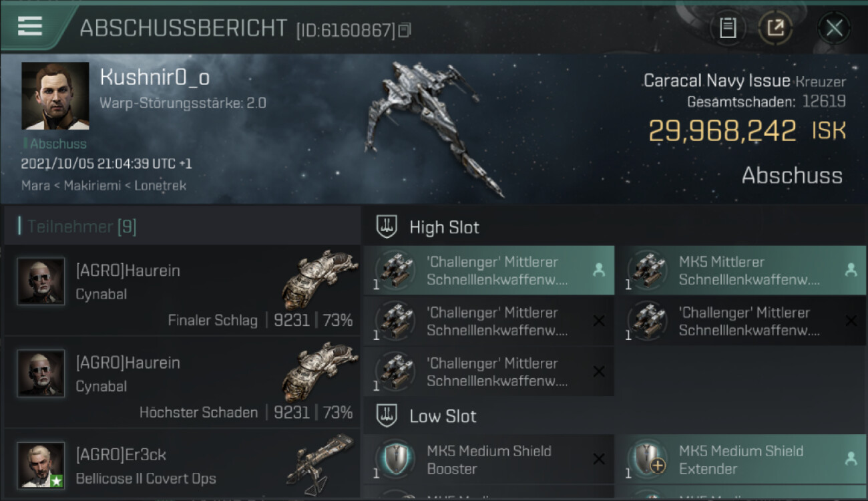Open the Kushnir0_o pilot portrait

(x=55, y=96)
